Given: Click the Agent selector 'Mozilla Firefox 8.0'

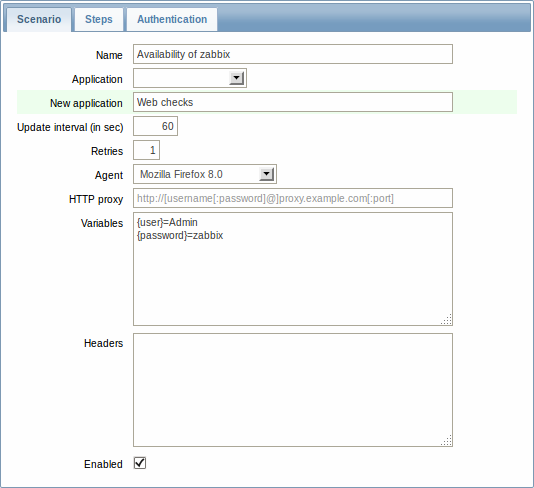Looking at the screenshot, I should coord(205,174).
